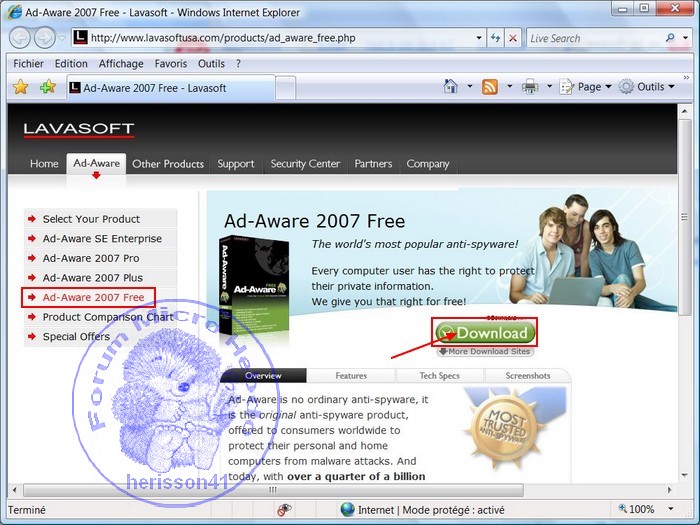Switch to the Screenshots content tab
This screenshot has width=700, height=525.
[x=528, y=376]
